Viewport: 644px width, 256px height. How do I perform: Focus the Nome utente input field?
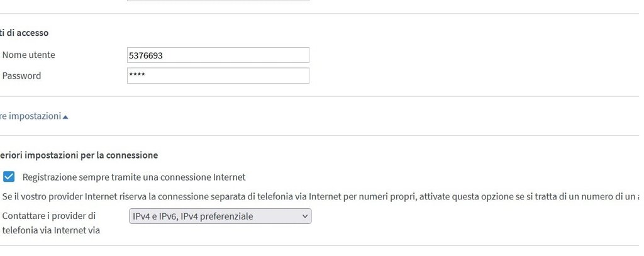218,55
